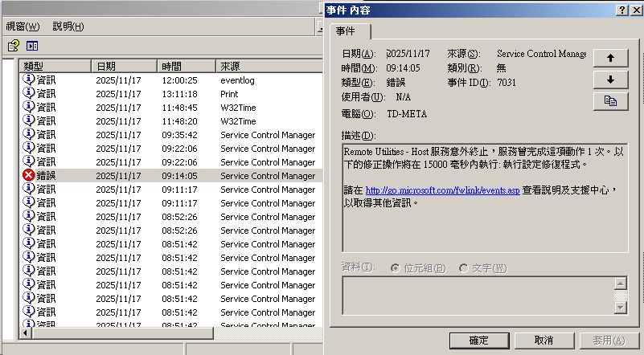
Task: Click the 類型 value 錯誤 in dialog
Action: coord(396,83)
